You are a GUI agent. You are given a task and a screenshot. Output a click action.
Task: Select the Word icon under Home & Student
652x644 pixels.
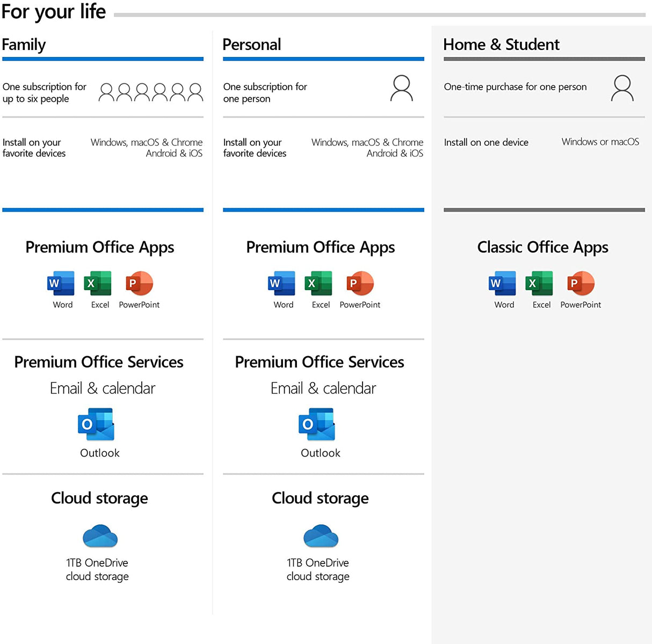point(502,283)
